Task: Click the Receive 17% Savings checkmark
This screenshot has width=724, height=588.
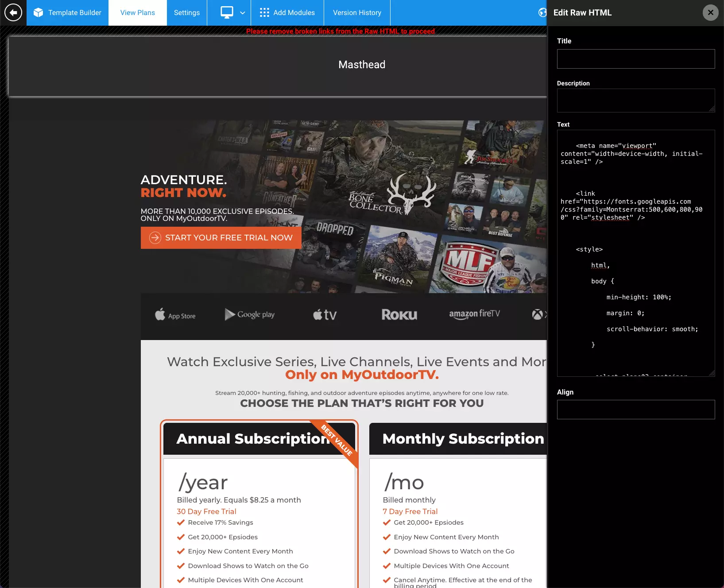Action: 181,522
